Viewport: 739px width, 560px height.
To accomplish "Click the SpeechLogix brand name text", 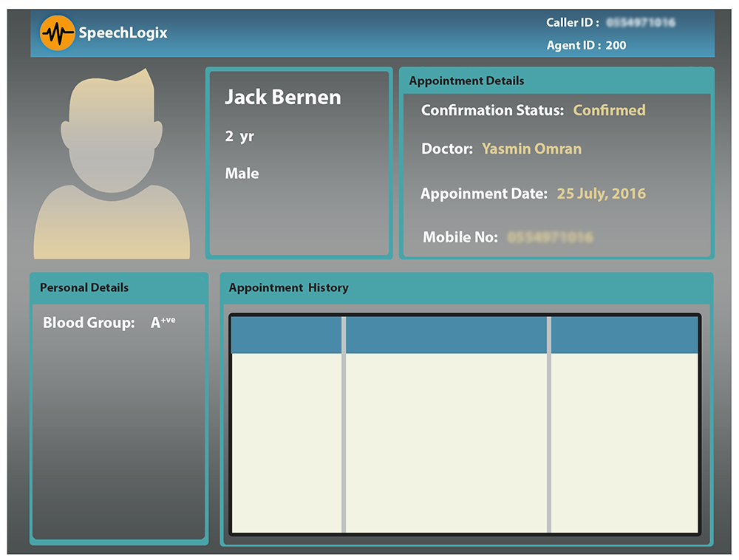I will coord(123,33).
